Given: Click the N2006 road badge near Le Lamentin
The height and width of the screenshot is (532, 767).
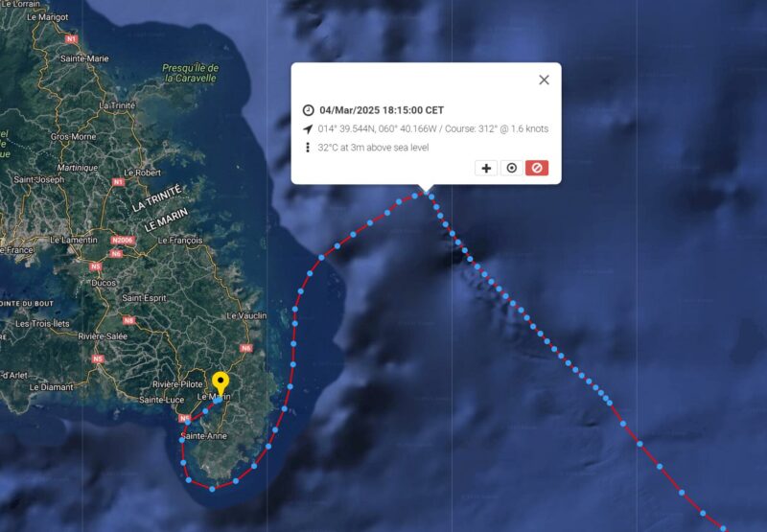Looking at the screenshot, I should click(123, 240).
